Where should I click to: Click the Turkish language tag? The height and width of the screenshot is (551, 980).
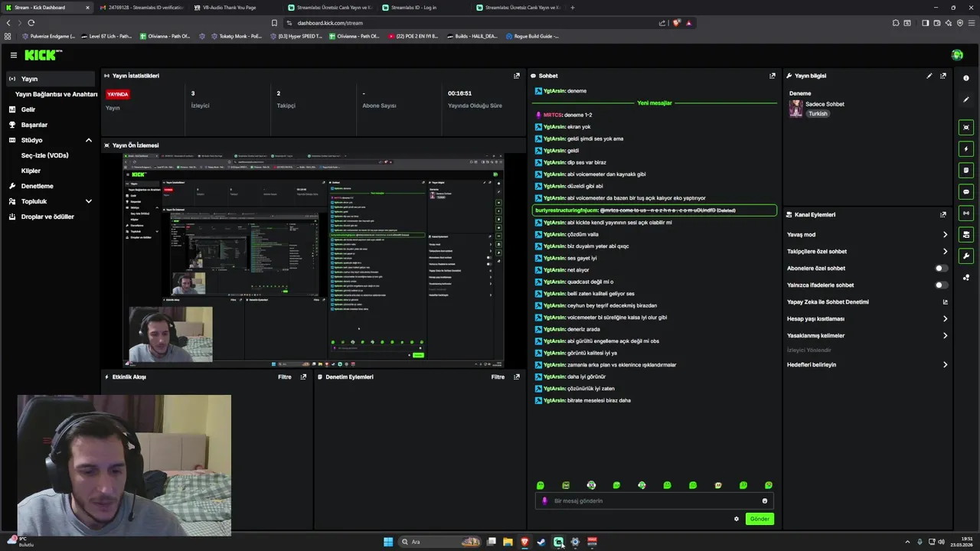[818, 114]
